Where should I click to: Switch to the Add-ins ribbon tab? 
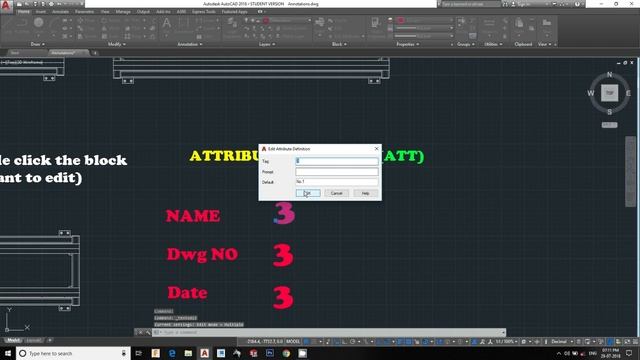[x=163, y=11]
